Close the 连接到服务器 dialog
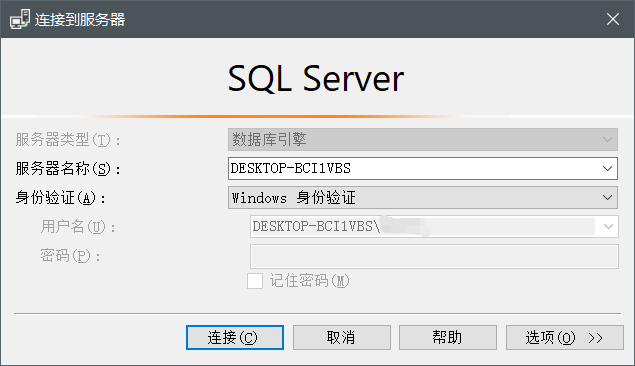 point(613,19)
